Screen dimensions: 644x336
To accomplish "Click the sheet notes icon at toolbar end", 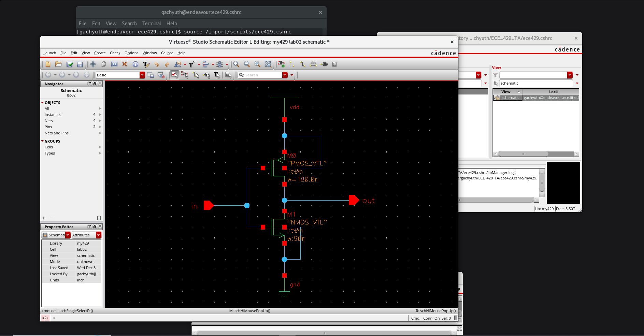I will (x=334, y=64).
